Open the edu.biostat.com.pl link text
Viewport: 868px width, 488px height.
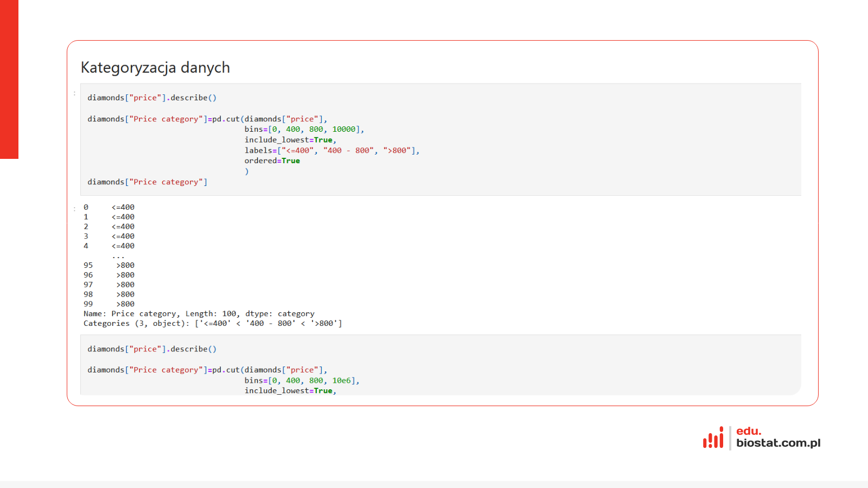click(777, 438)
